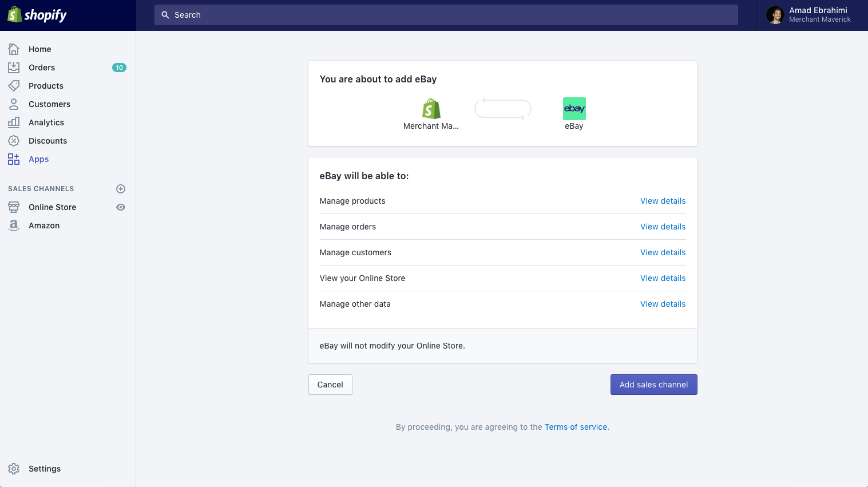The image size is (868, 487).
Task: Click the 'Manage other data' permission text
Action: coord(355,304)
